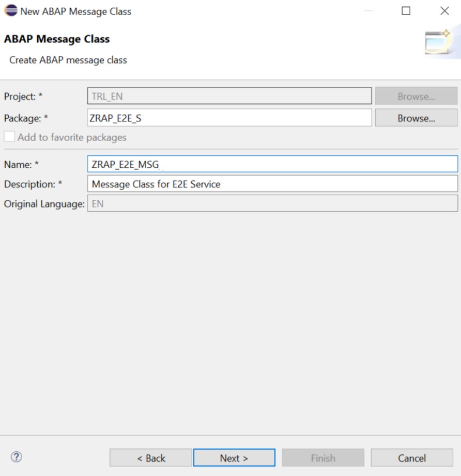Enable Add to favorite packages checkbox

coord(9,137)
